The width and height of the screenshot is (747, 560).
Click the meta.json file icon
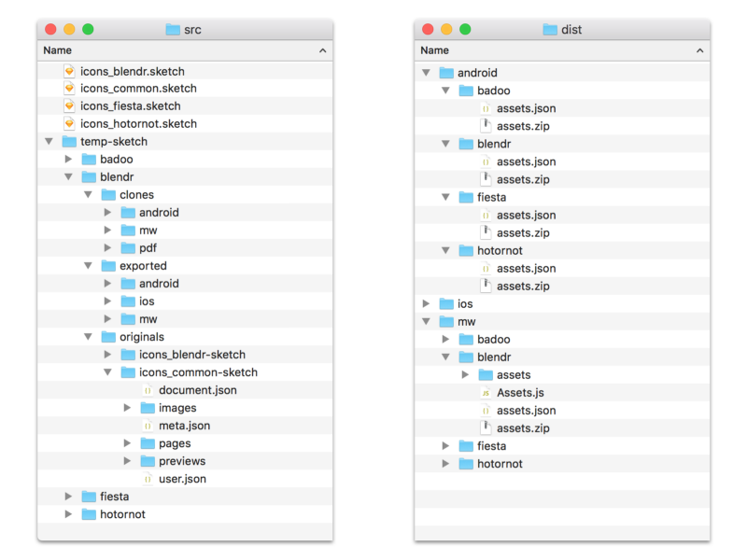coord(148,426)
